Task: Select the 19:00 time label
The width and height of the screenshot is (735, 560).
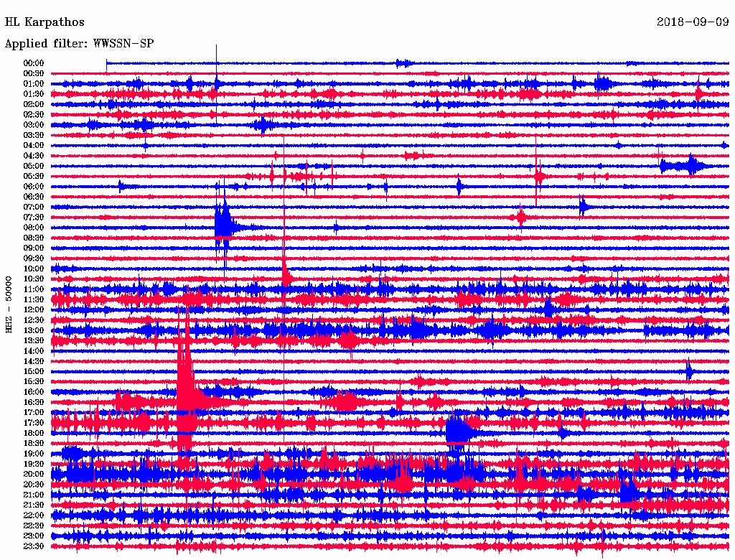Action: click(34, 454)
